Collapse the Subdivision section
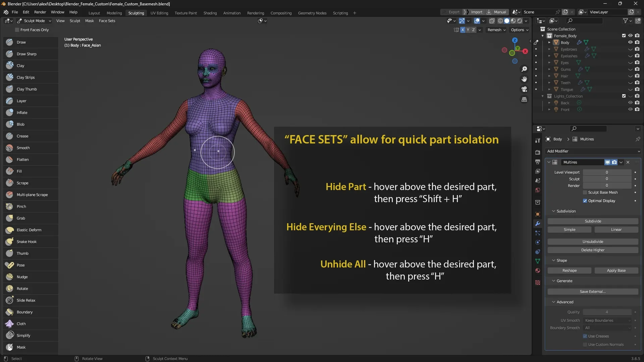Image resolution: width=644 pixels, height=362 pixels. point(554,211)
